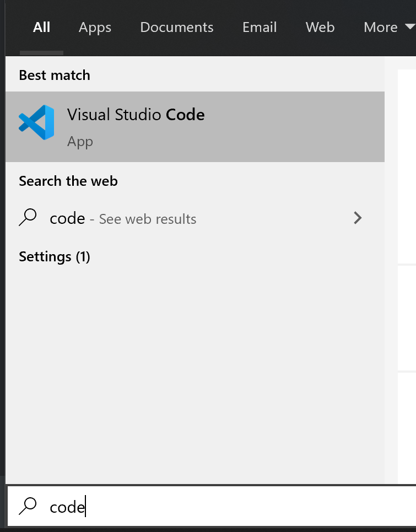Expand the Settings (1) results section
This screenshot has height=532, width=416.
tap(54, 256)
